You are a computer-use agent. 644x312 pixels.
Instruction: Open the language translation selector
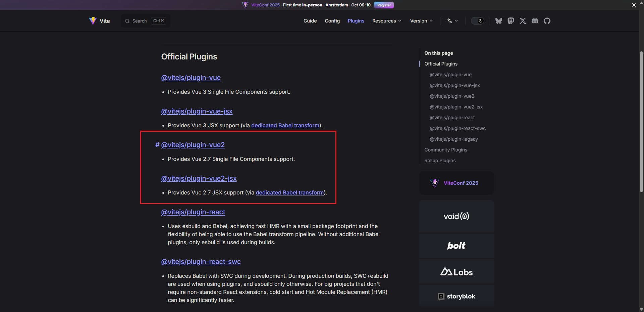coord(452,21)
